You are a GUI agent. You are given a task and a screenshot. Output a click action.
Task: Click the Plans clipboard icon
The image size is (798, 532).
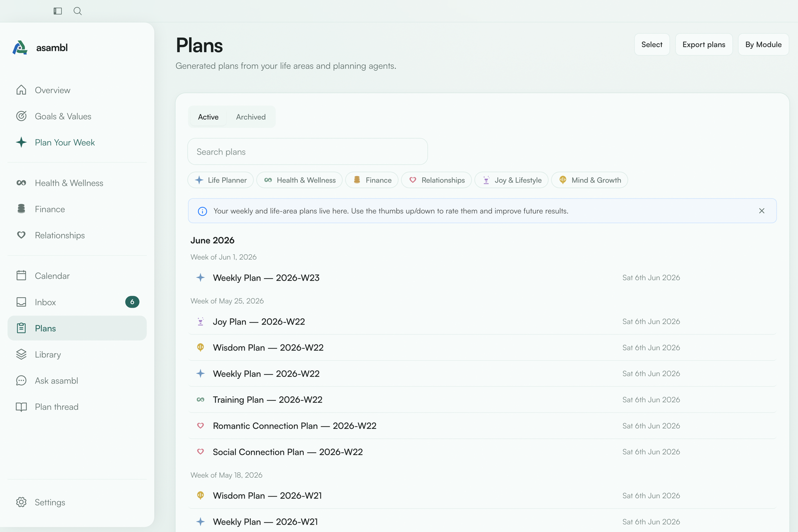[x=21, y=328]
